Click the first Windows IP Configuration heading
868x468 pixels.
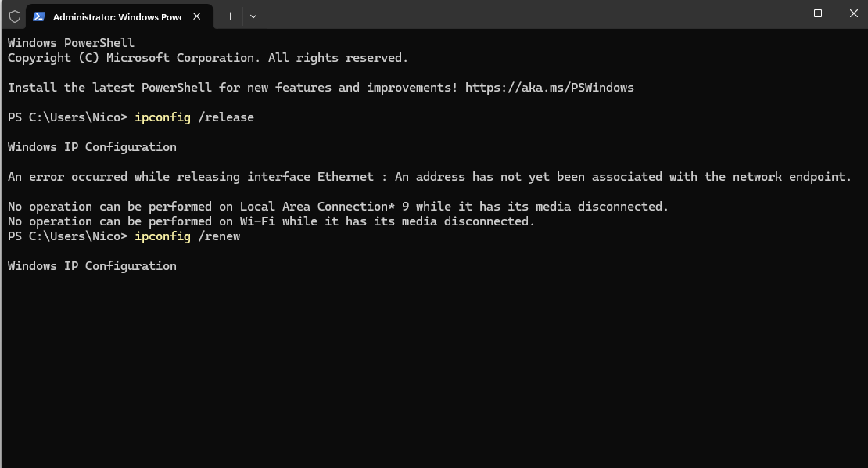click(91, 146)
